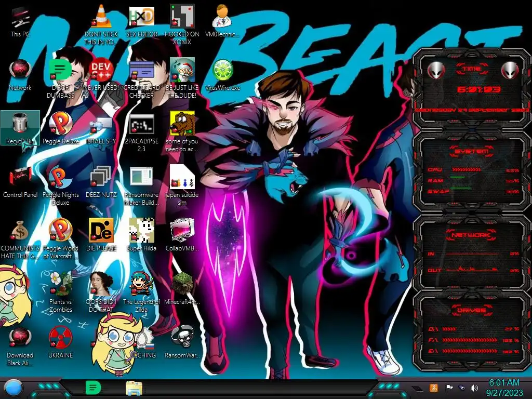The image size is (532, 399).
Task: Click the TIME header on the widget
Action: point(472,69)
